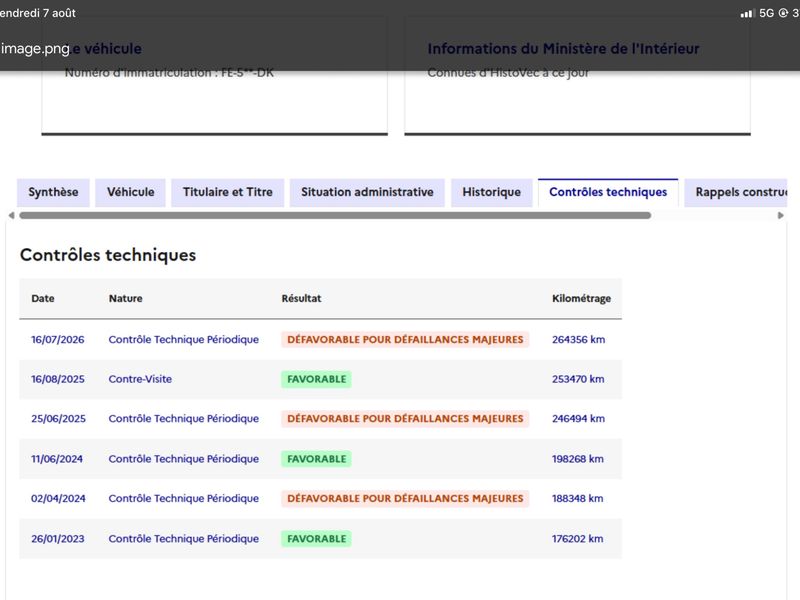Click the cellular signal strength icon
Viewport: 800px width, 600px height.
[x=747, y=13]
